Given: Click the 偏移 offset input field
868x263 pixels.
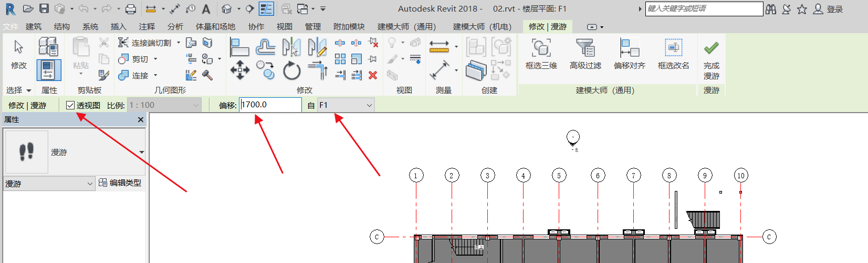Looking at the screenshot, I should coord(270,105).
